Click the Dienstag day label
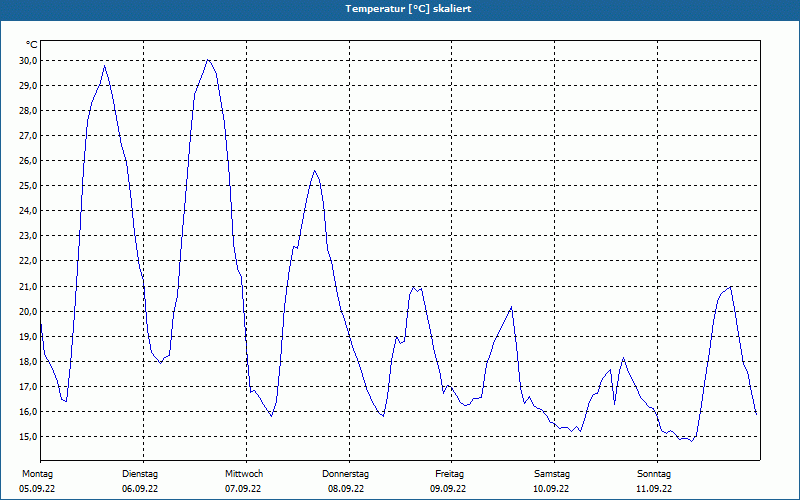 [140, 474]
